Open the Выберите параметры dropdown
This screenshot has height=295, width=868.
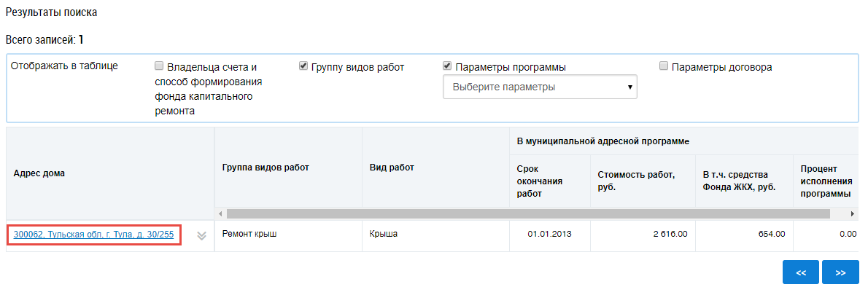(x=540, y=87)
